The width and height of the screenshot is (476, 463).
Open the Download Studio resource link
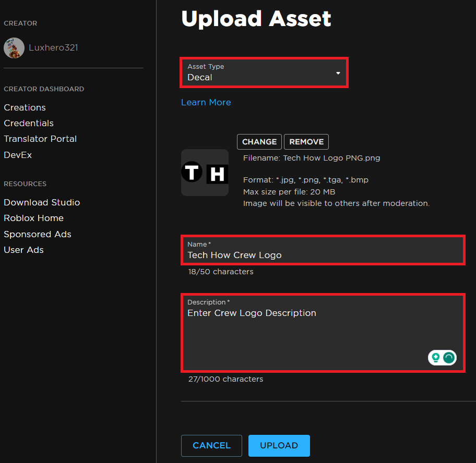pos(42,202)
